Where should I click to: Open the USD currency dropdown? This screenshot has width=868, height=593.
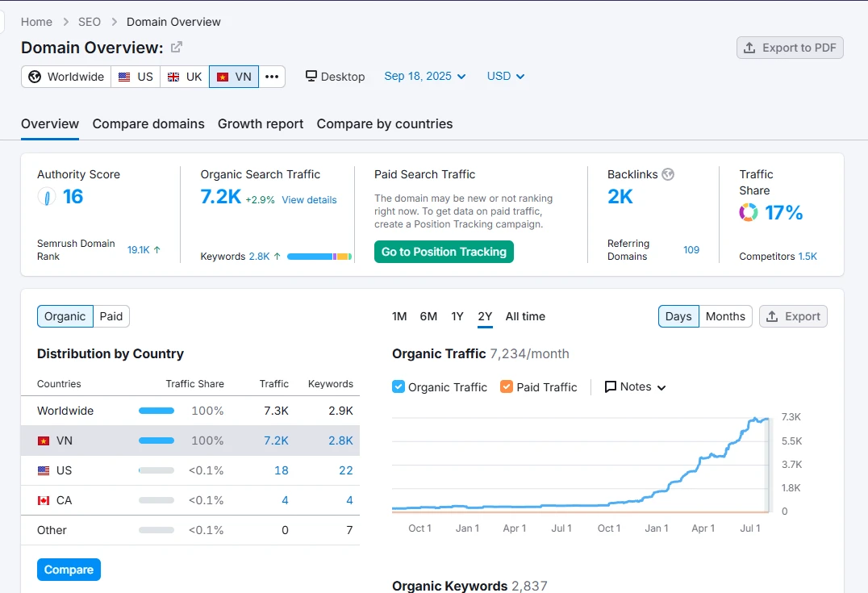tap(506, 76)
